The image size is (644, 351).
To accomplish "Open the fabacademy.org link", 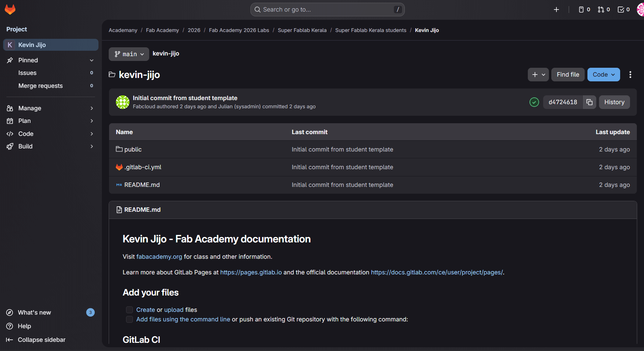I will (x=159, y=257).
